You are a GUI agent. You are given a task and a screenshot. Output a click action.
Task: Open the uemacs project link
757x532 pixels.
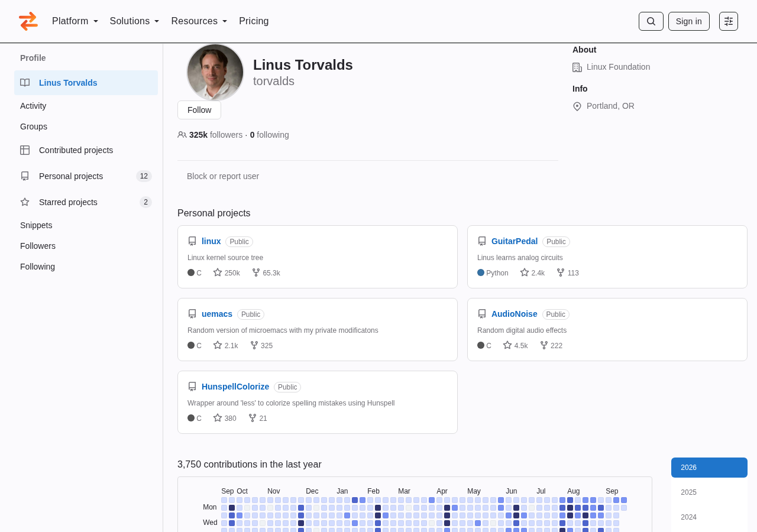pos(217,314)
